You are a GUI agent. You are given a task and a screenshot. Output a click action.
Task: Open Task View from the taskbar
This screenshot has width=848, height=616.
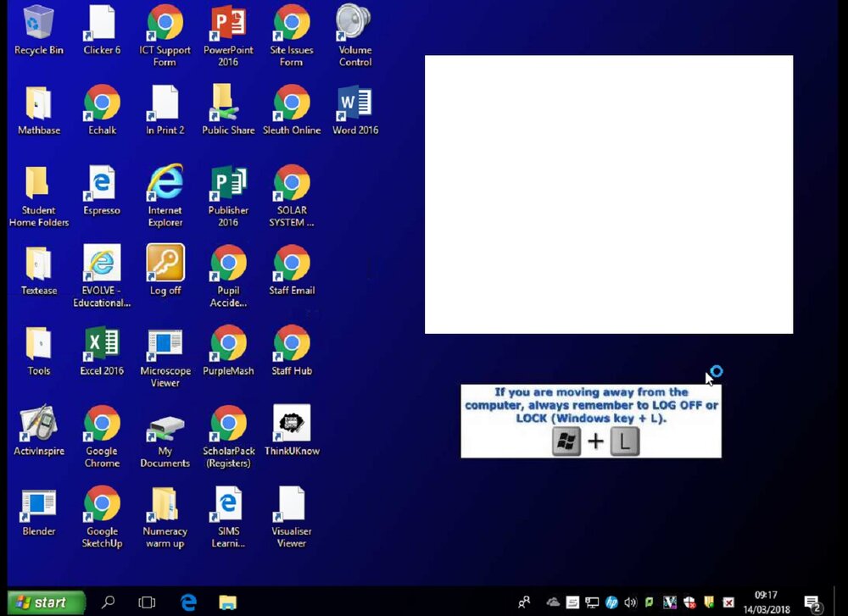coord(147,602)
